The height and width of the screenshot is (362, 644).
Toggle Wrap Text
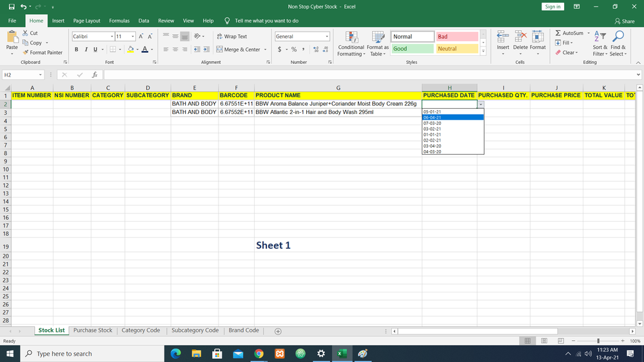pos(231,37)
